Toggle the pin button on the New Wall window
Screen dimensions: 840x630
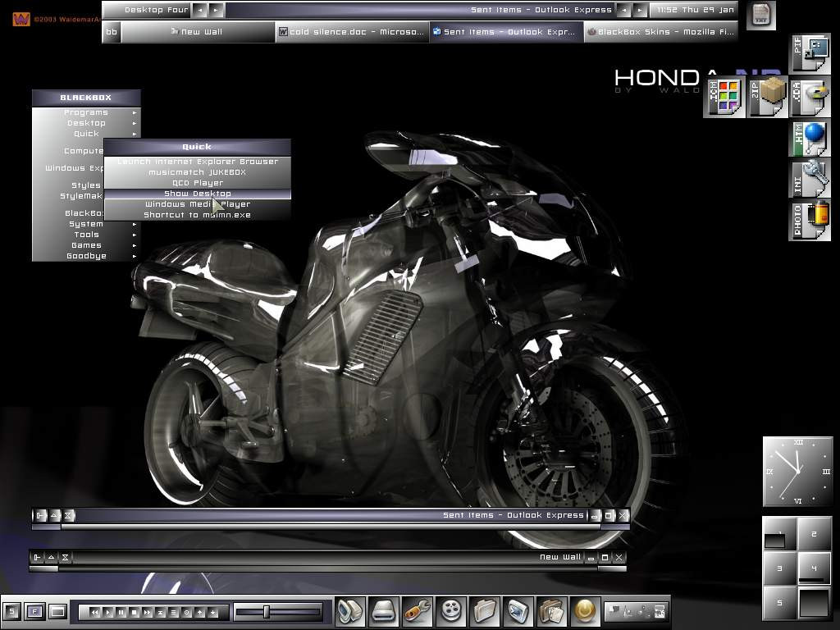pyautogui.click(x=38, y=557)
